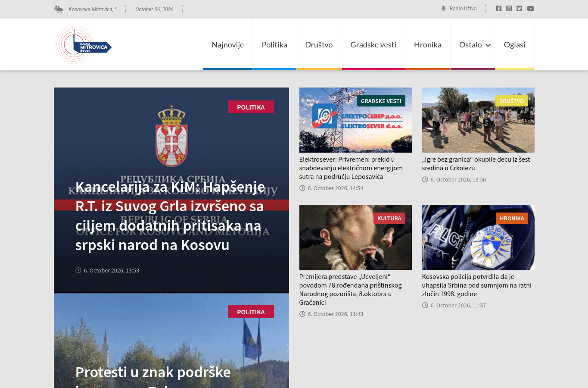Open the Instagram social icon
Screen dimensions: 588x388
[509, 9]
